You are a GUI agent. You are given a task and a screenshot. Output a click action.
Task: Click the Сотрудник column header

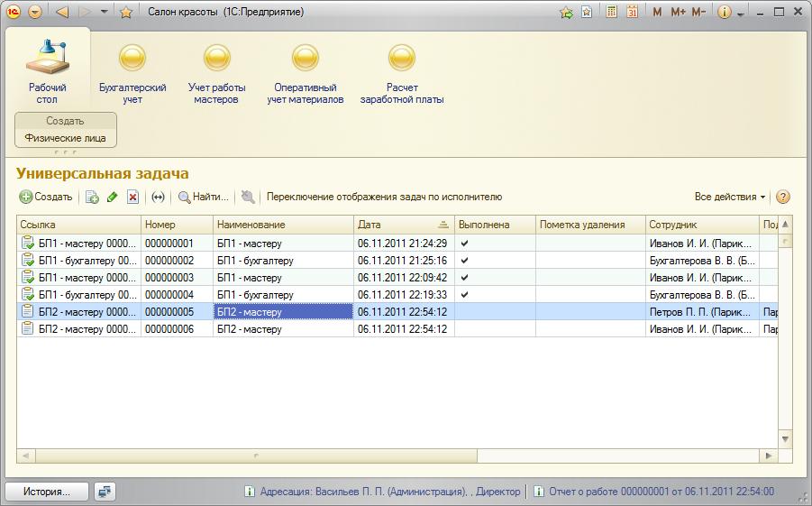[x=702, y=225]
